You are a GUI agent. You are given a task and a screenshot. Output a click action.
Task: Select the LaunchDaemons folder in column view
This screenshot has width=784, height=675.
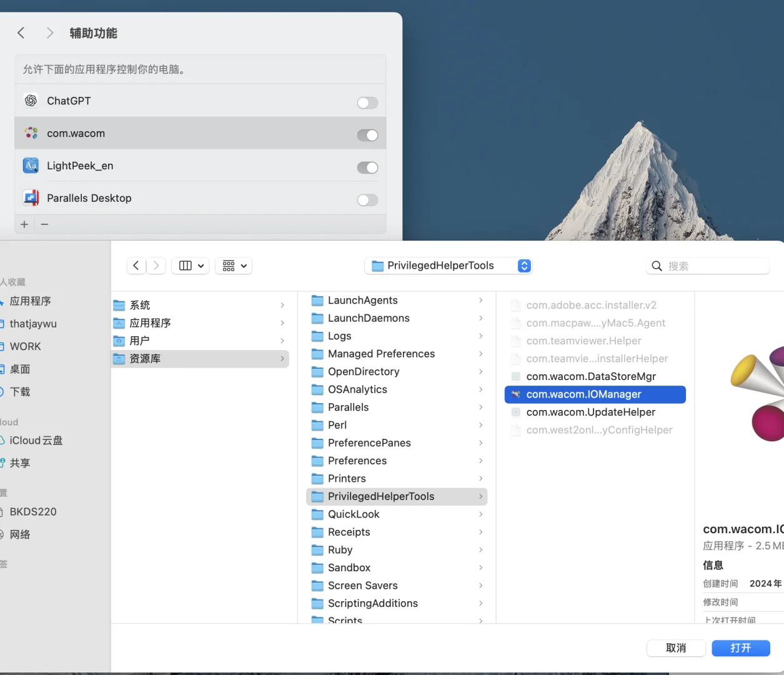[368, 318]
